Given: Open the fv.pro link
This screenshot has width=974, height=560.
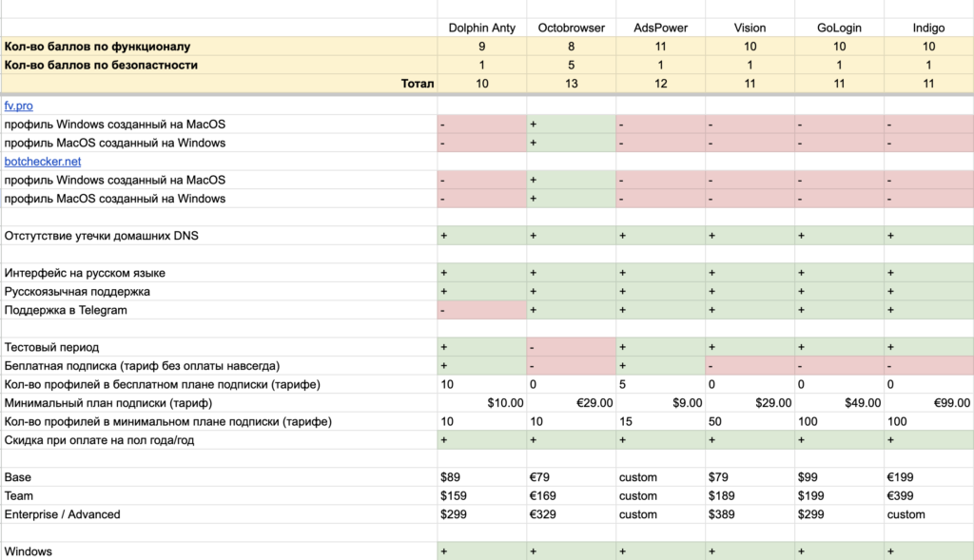Looking at the screenshot, I should 19,106.
